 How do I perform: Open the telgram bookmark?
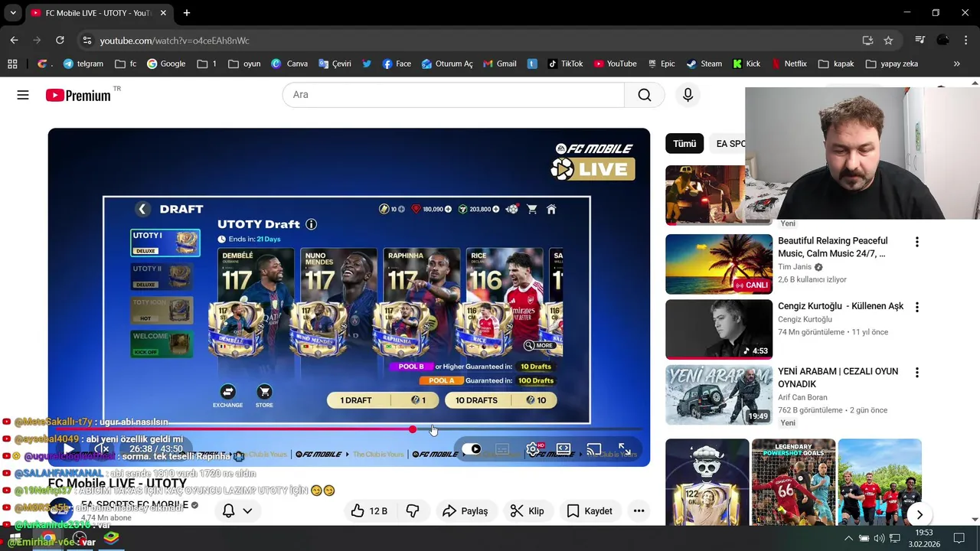tap(83, 64)
